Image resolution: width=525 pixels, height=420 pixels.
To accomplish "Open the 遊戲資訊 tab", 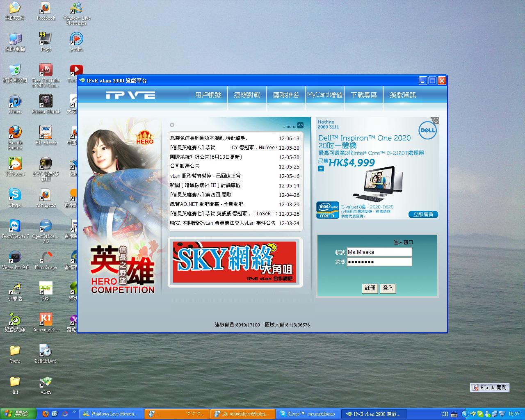I will coord(403,95).
